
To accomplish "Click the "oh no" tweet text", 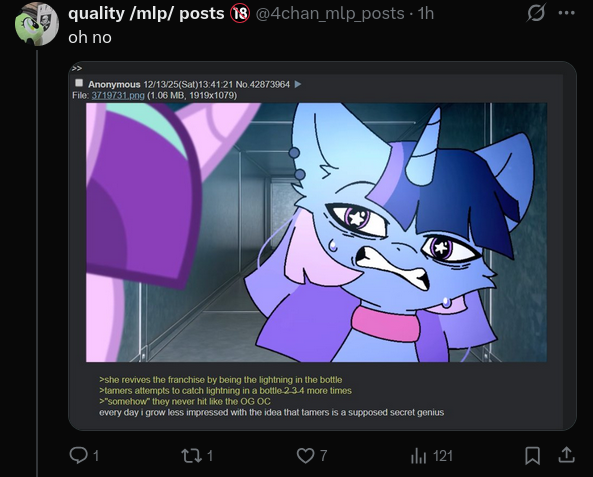I will [90, 37].
